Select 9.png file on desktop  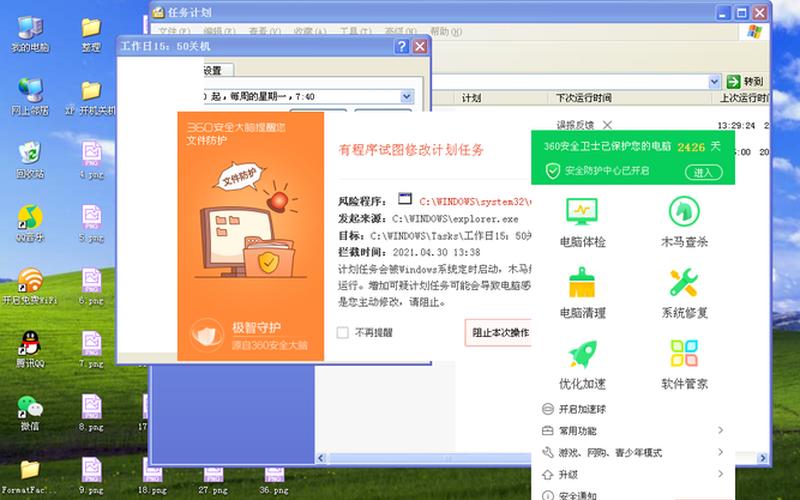coord(91,476)
